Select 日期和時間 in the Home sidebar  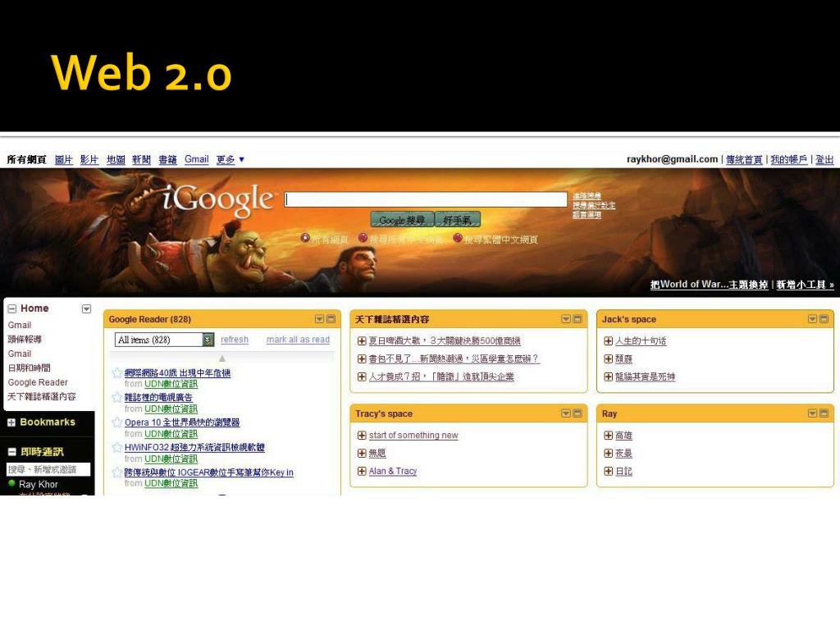30,367
